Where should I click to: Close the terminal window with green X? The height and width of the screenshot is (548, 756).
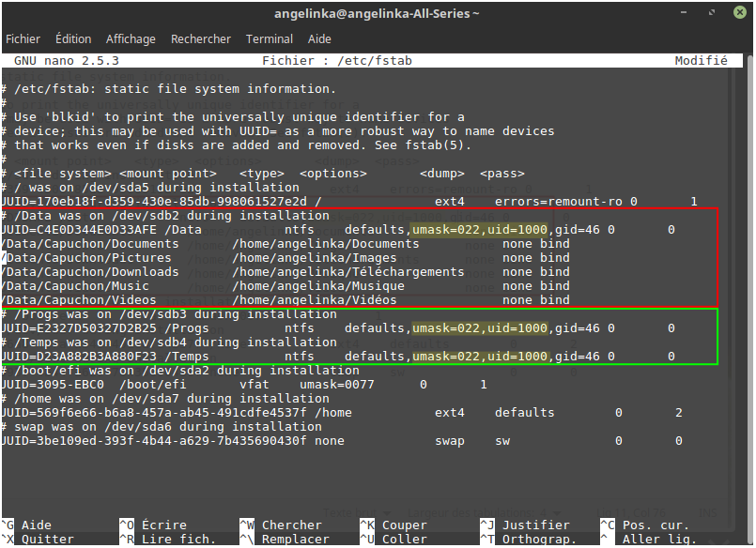(740, 12)
